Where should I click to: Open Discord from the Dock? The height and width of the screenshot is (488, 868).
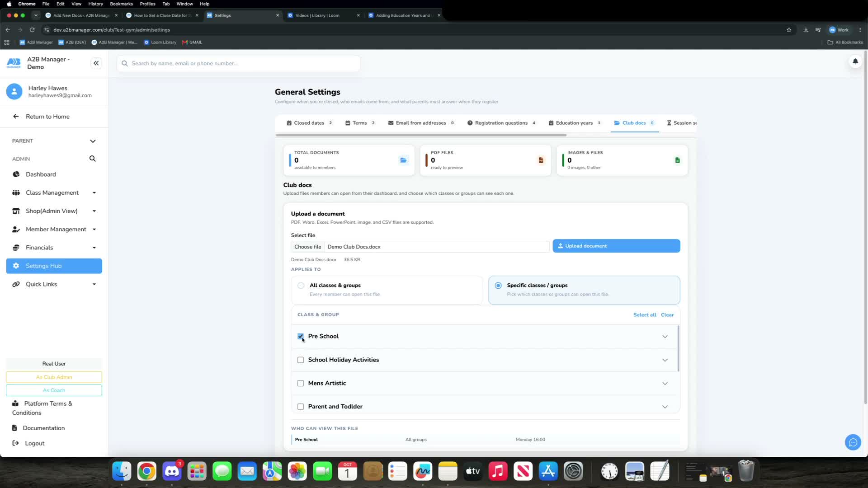click(x=172, y=471)
